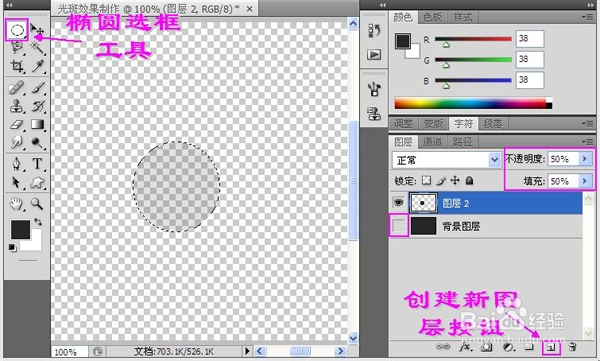Select the Custom Shape tool

tap(37, 182)
